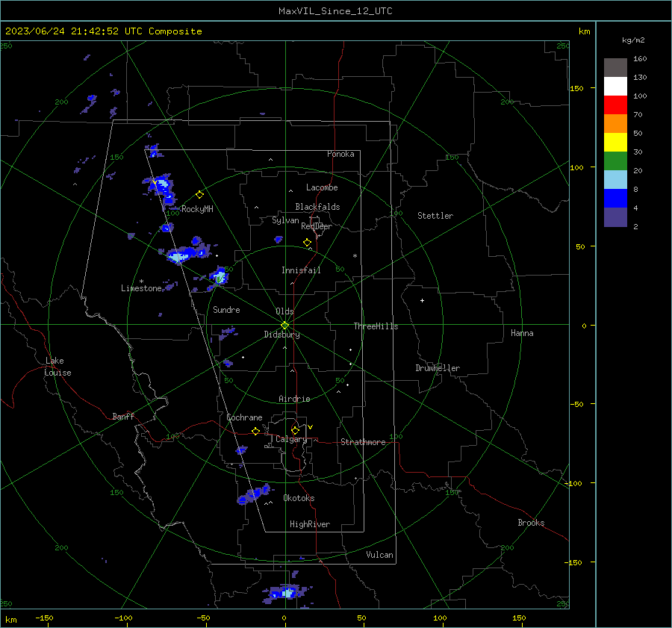
Task: Pick the white 100-130 legend color swatch
Action: [615, 86]
